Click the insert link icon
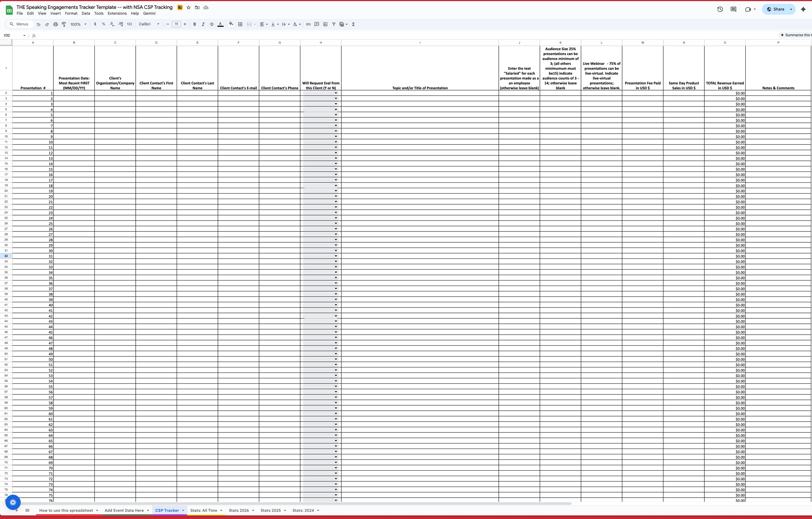The height and width of the screenshot is (519, 812). click(x=308, y=24)
